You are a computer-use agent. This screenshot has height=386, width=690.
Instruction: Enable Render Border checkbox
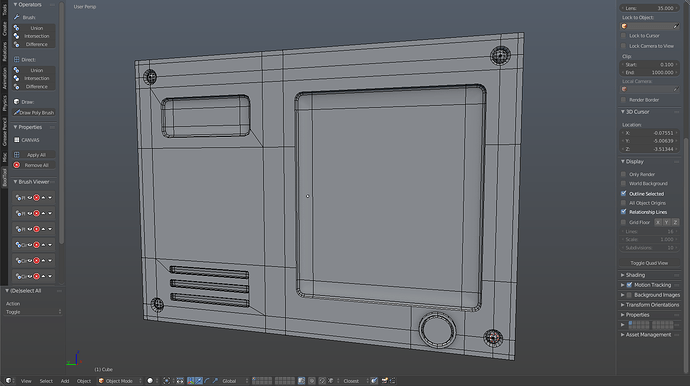click(624, 100)
